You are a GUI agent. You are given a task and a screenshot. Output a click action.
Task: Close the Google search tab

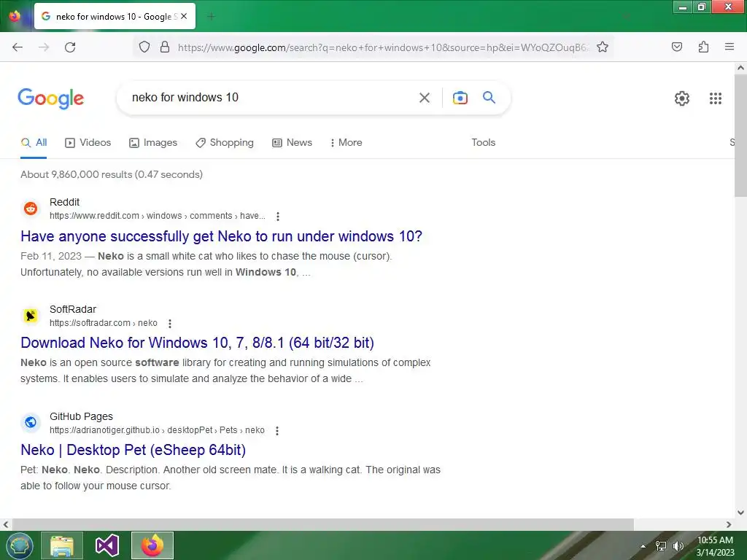click(x=184, y=16)
